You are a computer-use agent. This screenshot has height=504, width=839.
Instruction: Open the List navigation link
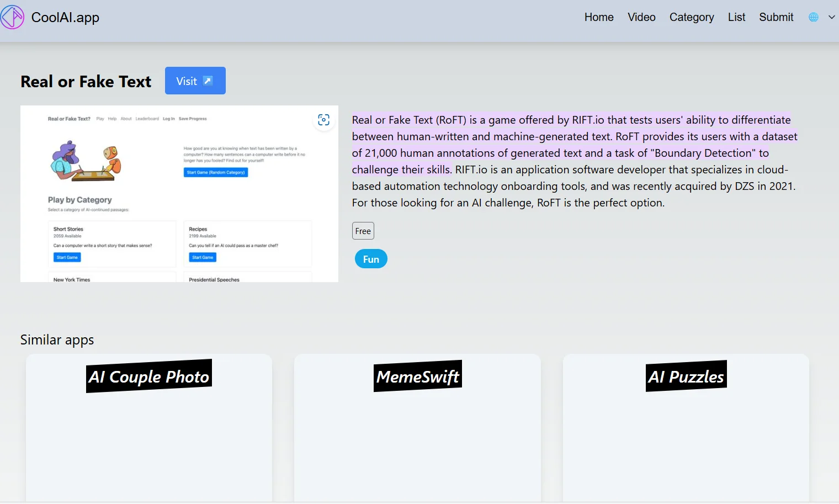click(736, 17)
